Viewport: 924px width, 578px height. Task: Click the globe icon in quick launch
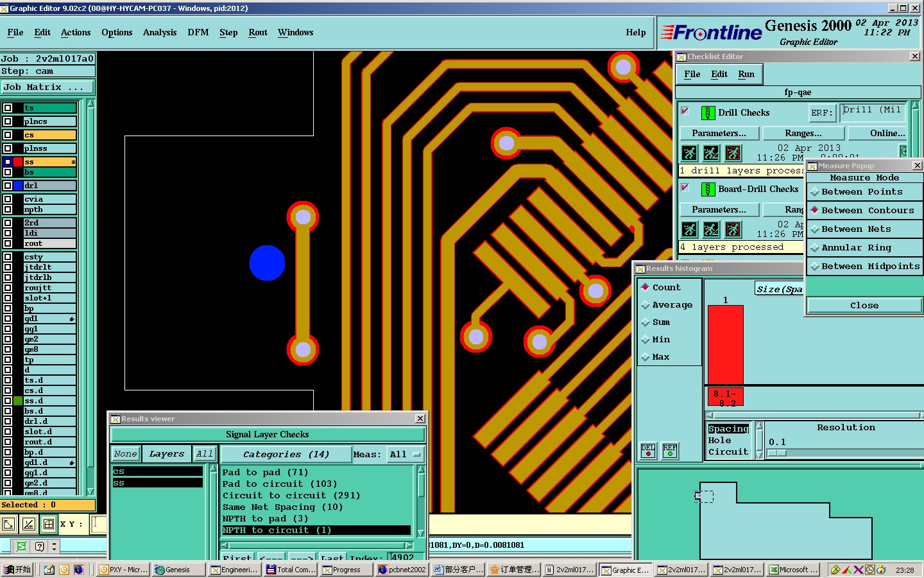pyautogui.click(x=79, y=570)
